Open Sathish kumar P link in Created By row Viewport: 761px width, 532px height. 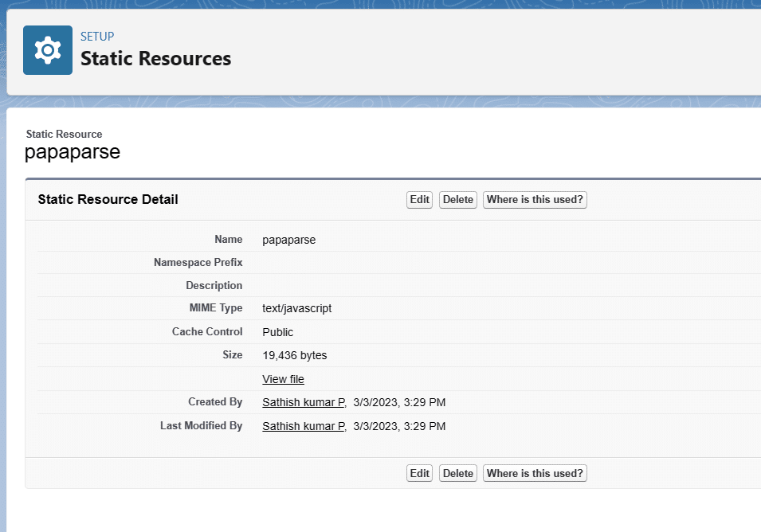click(x=304, y=402)
